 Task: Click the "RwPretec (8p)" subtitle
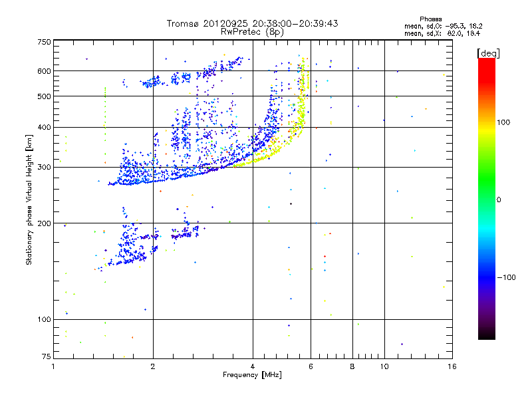coord(252,32)
